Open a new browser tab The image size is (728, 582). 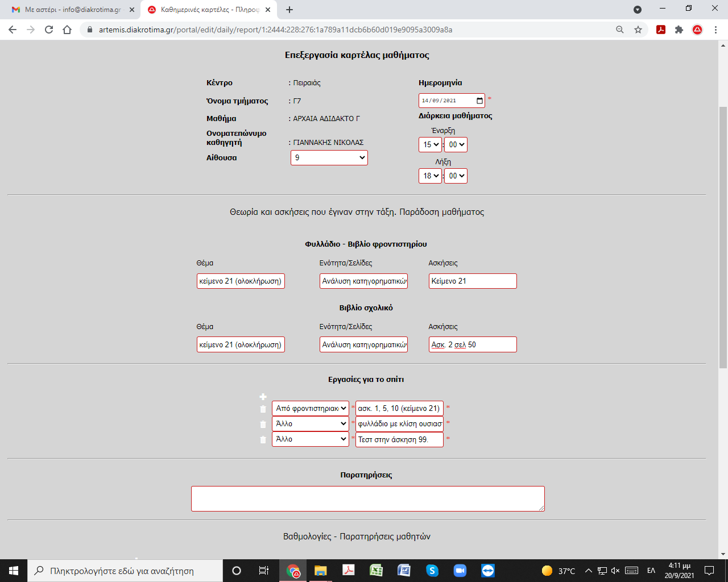click(x=289, y=10)
